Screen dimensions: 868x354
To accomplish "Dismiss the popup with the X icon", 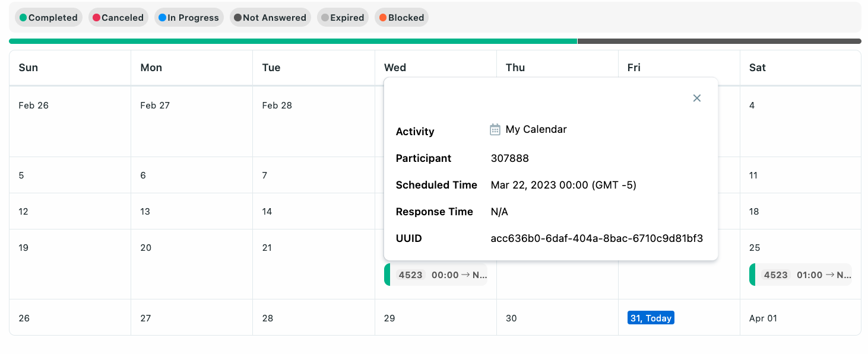I will click(696, 98).
